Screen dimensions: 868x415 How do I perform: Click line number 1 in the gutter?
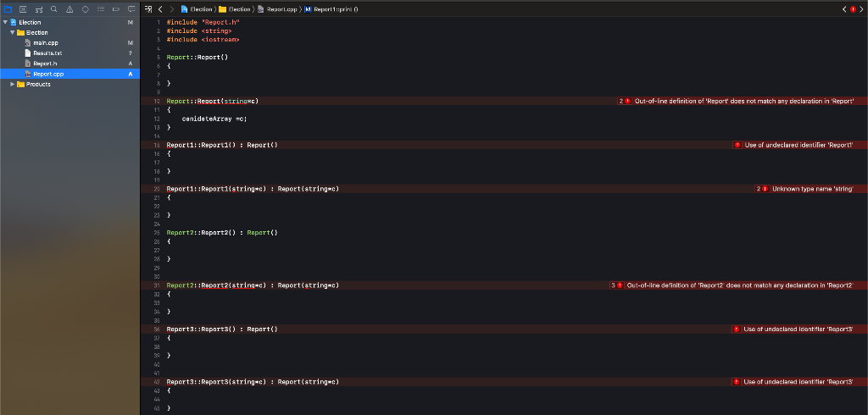[159, 21]
